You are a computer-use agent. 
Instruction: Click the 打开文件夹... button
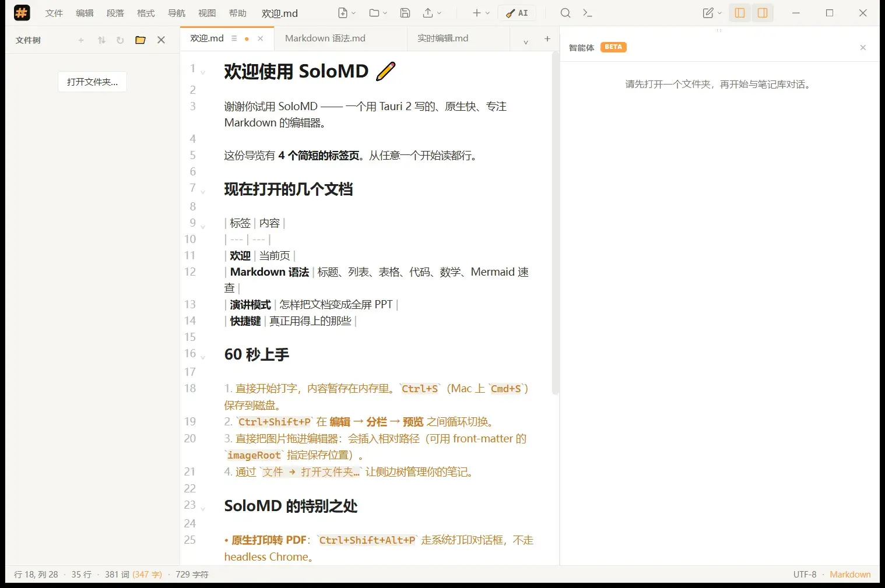click(92, 82)
